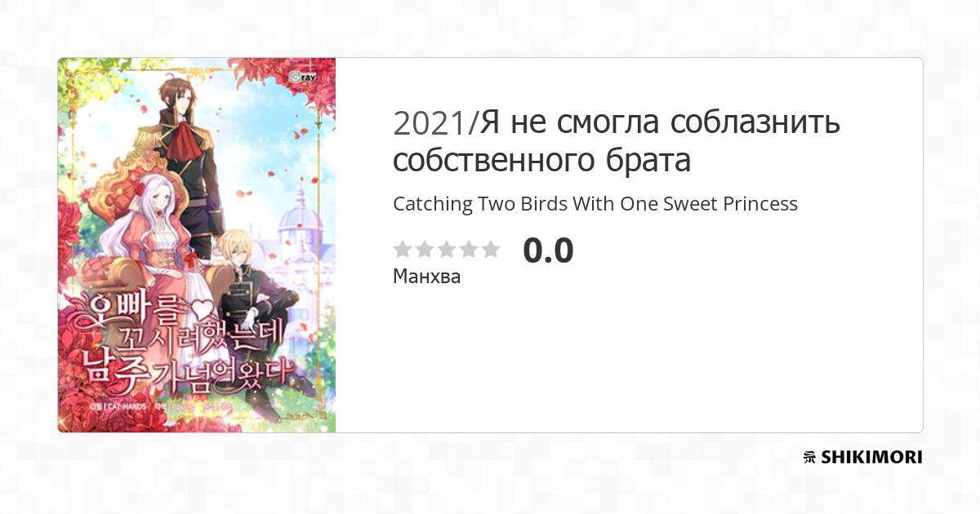Click the Shikimori logo icon
980x514 pixels.
pyautogui.click(x=810, y=458)
